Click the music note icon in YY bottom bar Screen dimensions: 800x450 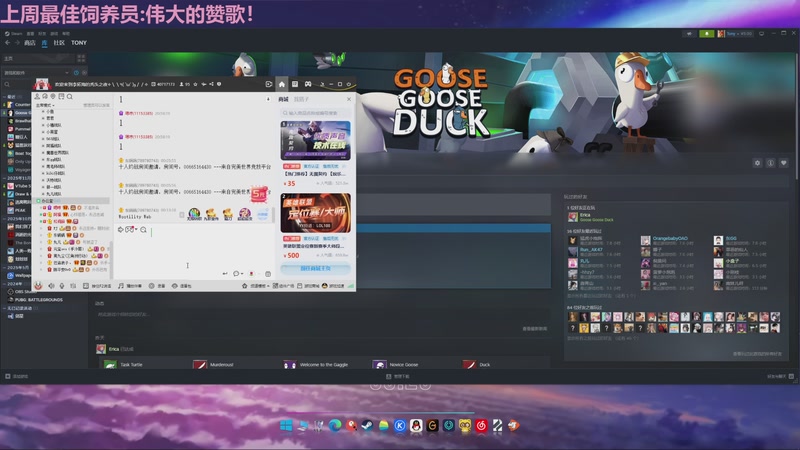121,286
